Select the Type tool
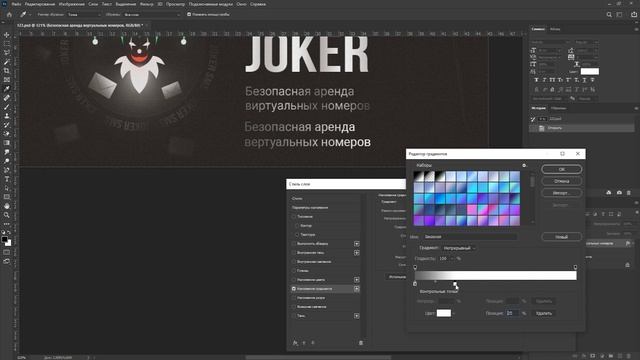640x360 pixels. [7, 179]
